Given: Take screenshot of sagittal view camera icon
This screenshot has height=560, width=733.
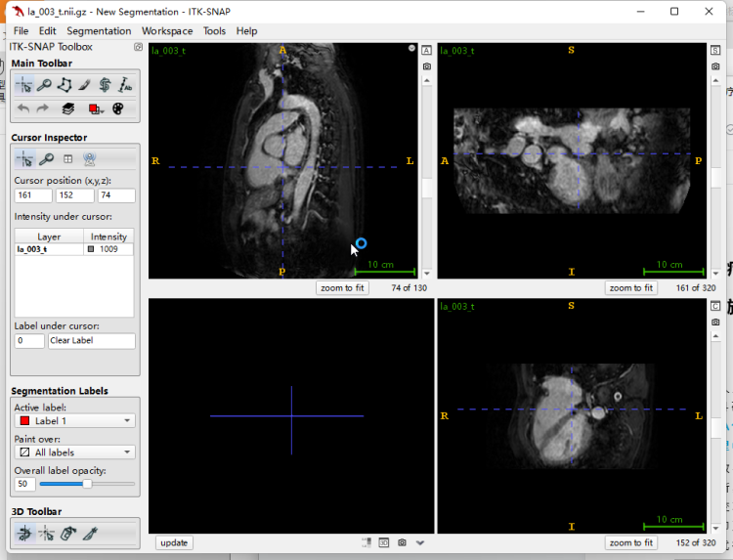Looking at the screenshot, I should point(715,66).
